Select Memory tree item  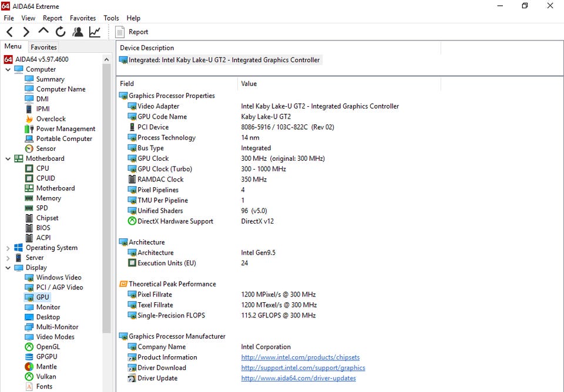[x=43, y=198]
